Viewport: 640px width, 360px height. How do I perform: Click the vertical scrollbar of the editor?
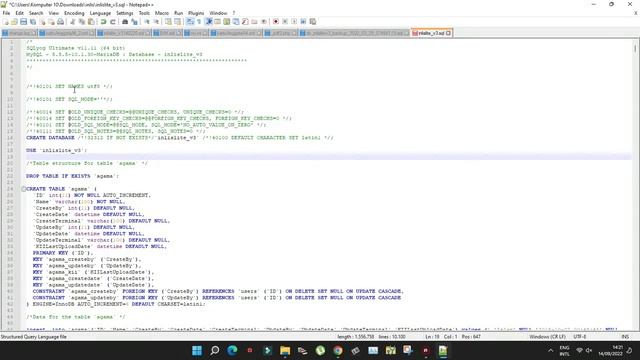coord(635,184)
